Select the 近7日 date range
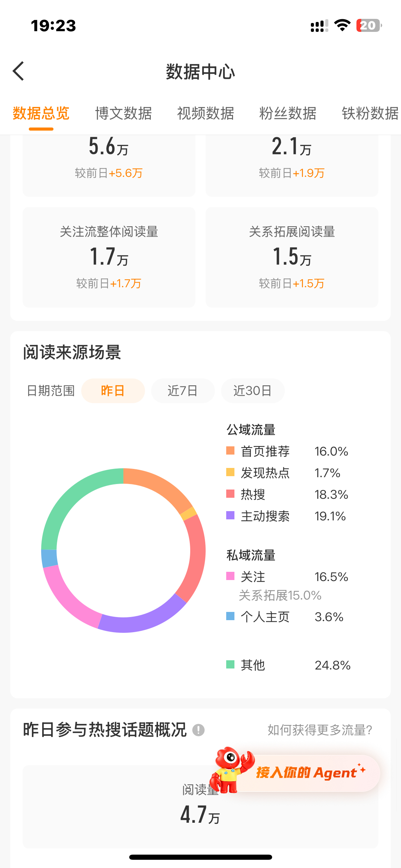401x868 pixels. pos(183,391)
